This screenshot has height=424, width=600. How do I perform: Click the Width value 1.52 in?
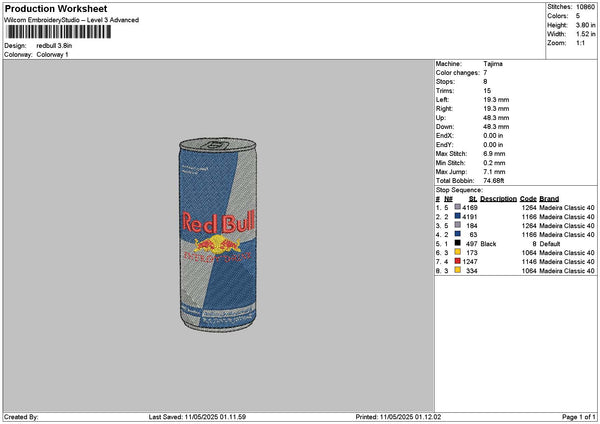pos(585,34)
